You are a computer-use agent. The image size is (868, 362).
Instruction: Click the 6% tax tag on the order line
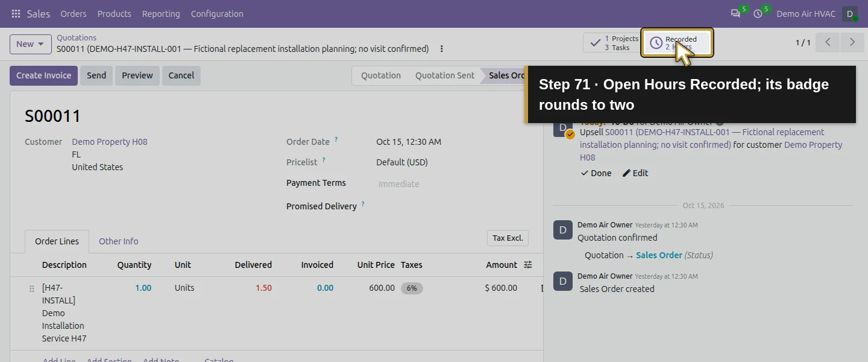pos(412,288)
